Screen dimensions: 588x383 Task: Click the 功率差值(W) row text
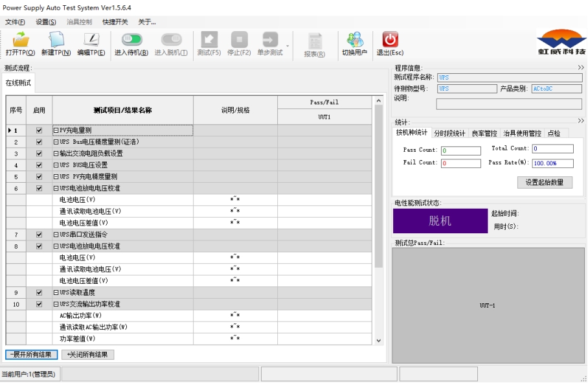tap(77, 339)
